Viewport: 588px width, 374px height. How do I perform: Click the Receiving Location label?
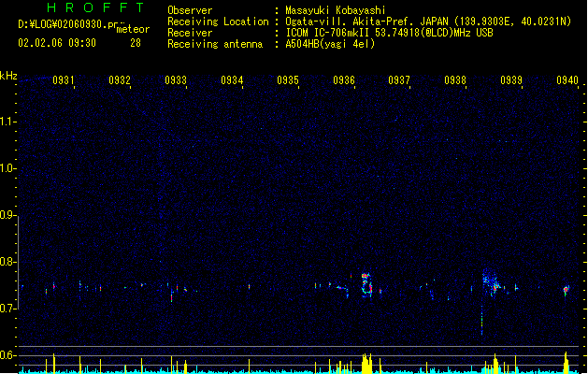point(218,22)
